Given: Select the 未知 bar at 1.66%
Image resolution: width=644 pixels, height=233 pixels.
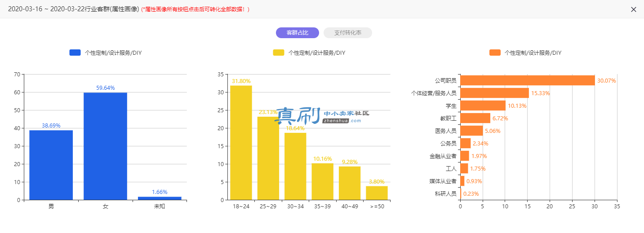Looking at the screenshot, I should point(160,198).
